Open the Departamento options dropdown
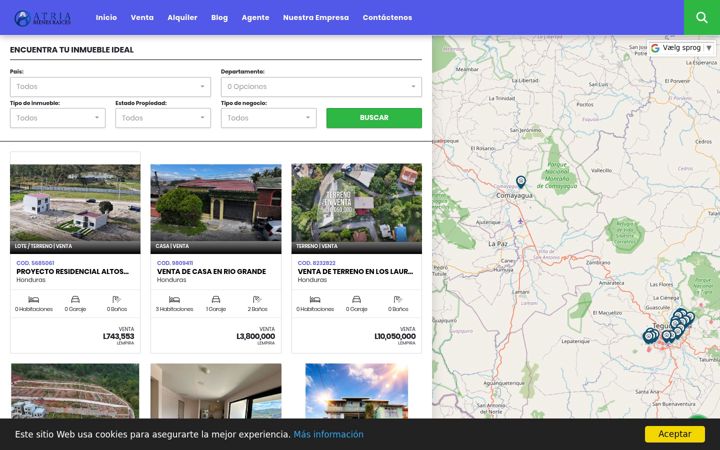The width and height of the screenshot is (720, 450). pos(321,87)
